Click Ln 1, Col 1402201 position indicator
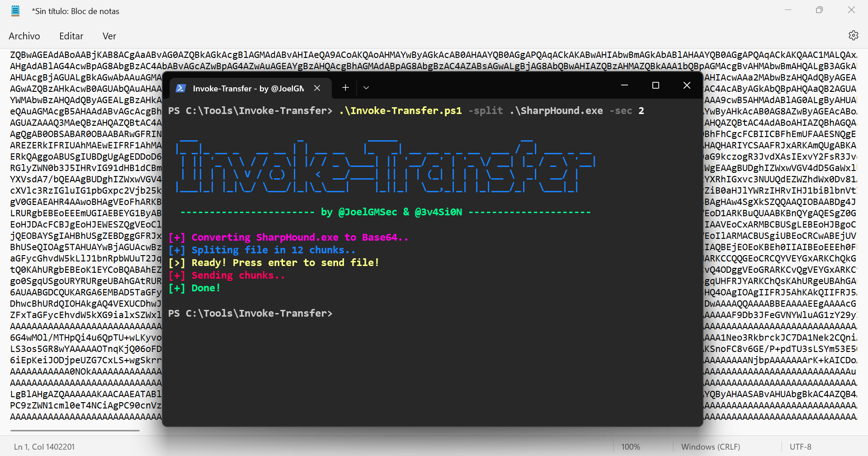Viewport: 868px width, 456px height. (44, 446)
